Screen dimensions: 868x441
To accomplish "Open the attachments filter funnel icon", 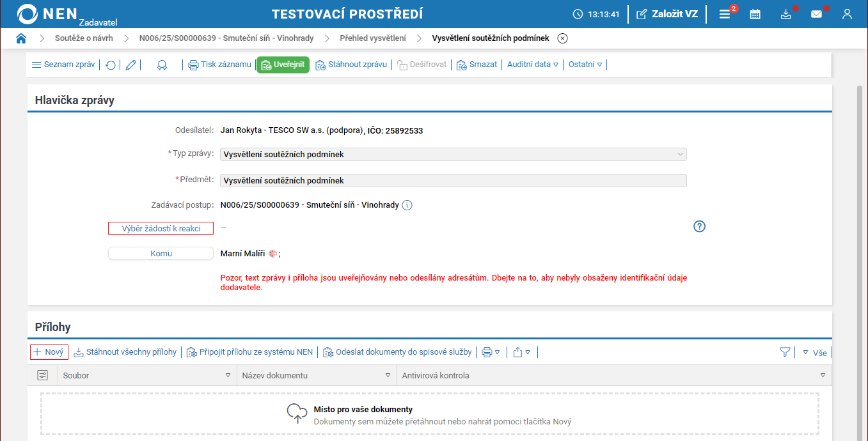I will (x=785, y=352).
